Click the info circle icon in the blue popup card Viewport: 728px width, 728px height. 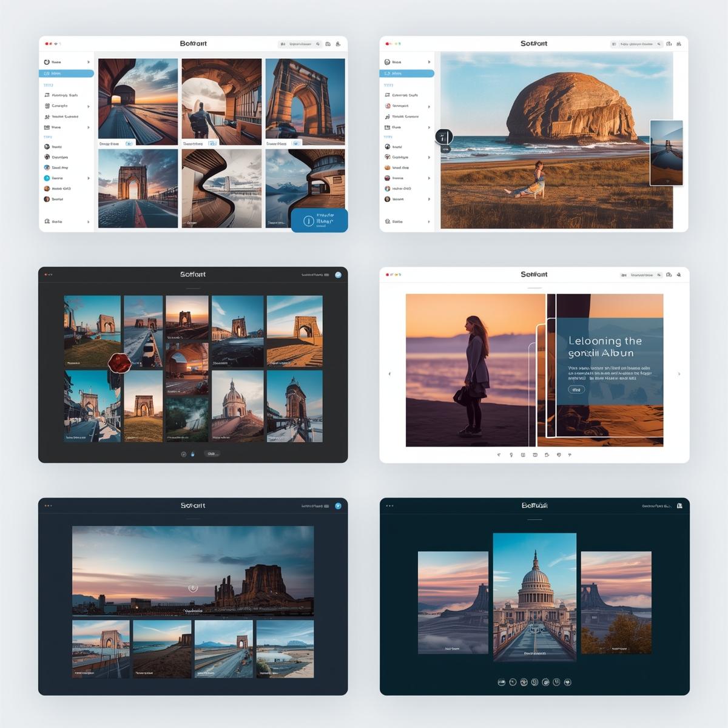(308, 221)
